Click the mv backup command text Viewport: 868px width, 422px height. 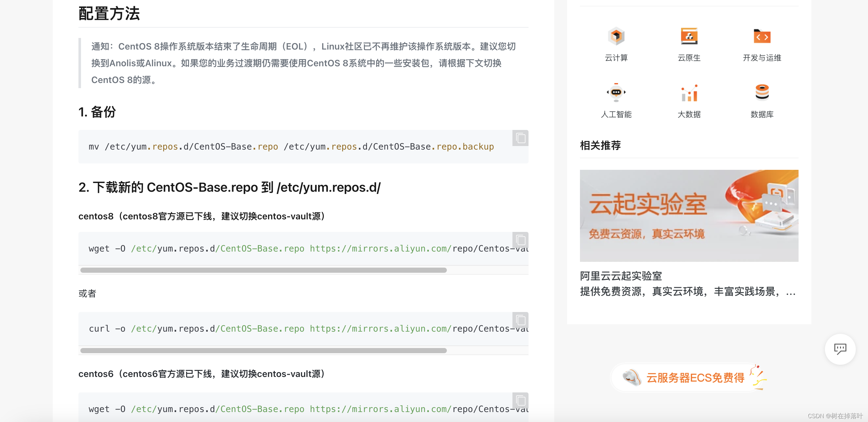291,147
